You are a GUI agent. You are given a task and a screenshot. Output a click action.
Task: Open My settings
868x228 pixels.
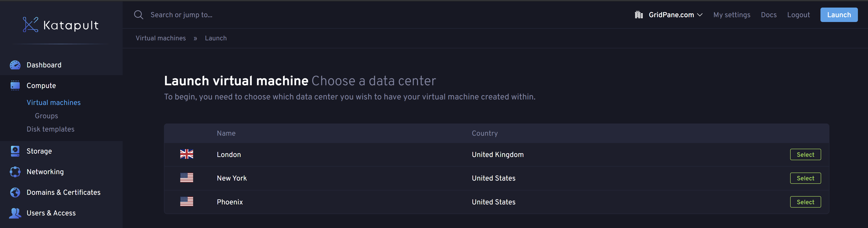[732, 15]
